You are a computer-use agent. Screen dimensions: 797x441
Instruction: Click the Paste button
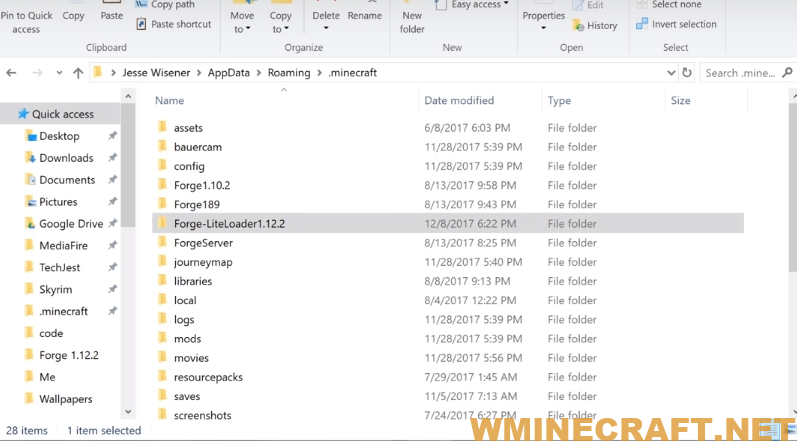point(111,16)
